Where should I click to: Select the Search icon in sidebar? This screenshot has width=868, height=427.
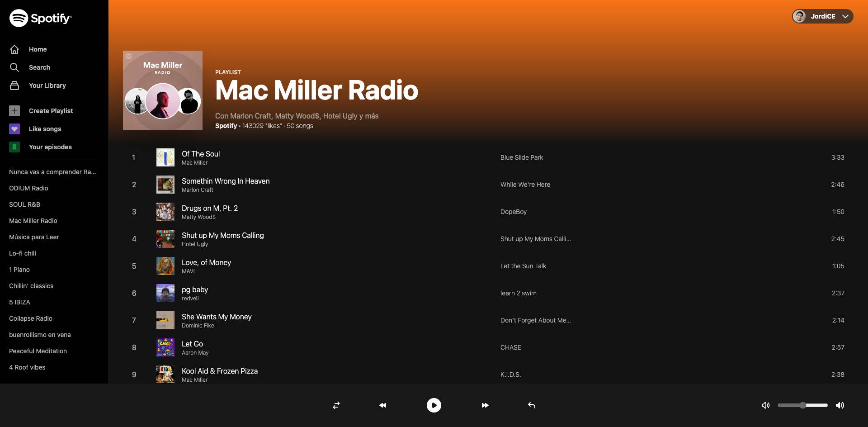[14, 67]
